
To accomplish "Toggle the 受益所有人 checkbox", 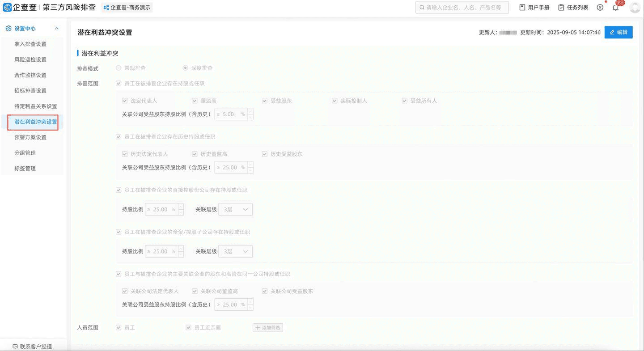I will coord(405,101).
